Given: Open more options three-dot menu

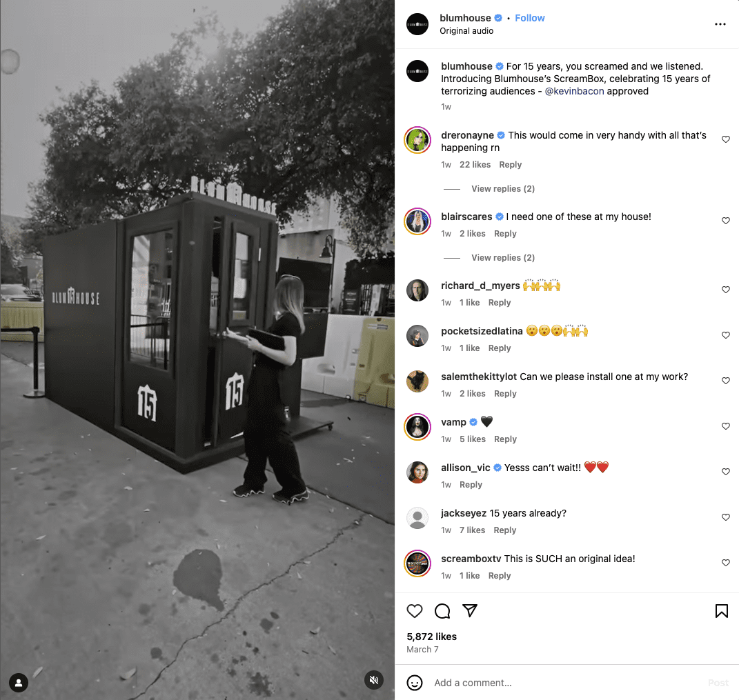Looking at the screenshot, I should 720,24.
